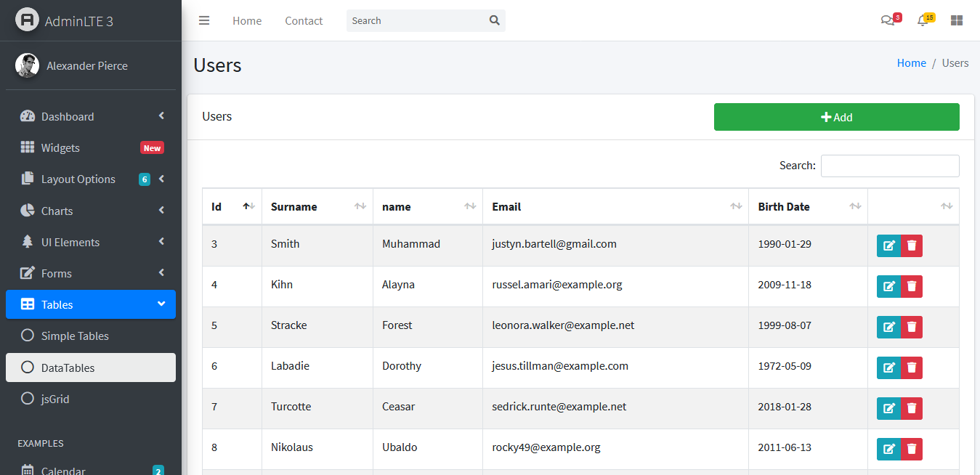Image resolution: width=980 pixels, height=475 pixels.
Task: Edit the user Turcotte row
Action: 888,408
